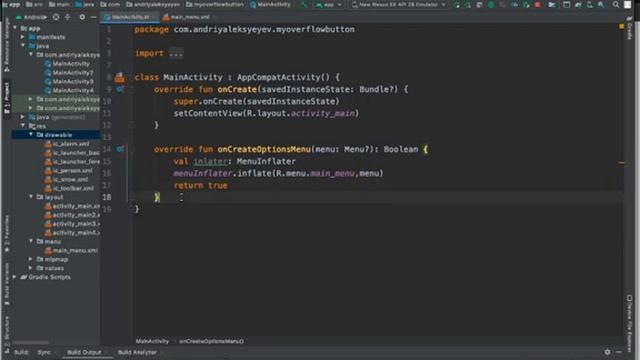Image resolution: width=640 pixels, height=360 pixels.
Task: Click MainActivity file icon in project tree
Action: coord(48,64)
